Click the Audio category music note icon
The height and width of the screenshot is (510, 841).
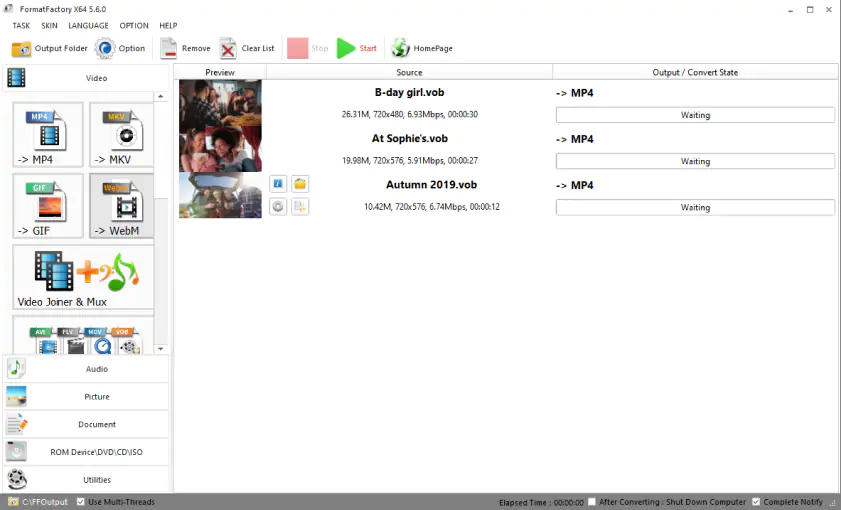[x=16, y=368]
